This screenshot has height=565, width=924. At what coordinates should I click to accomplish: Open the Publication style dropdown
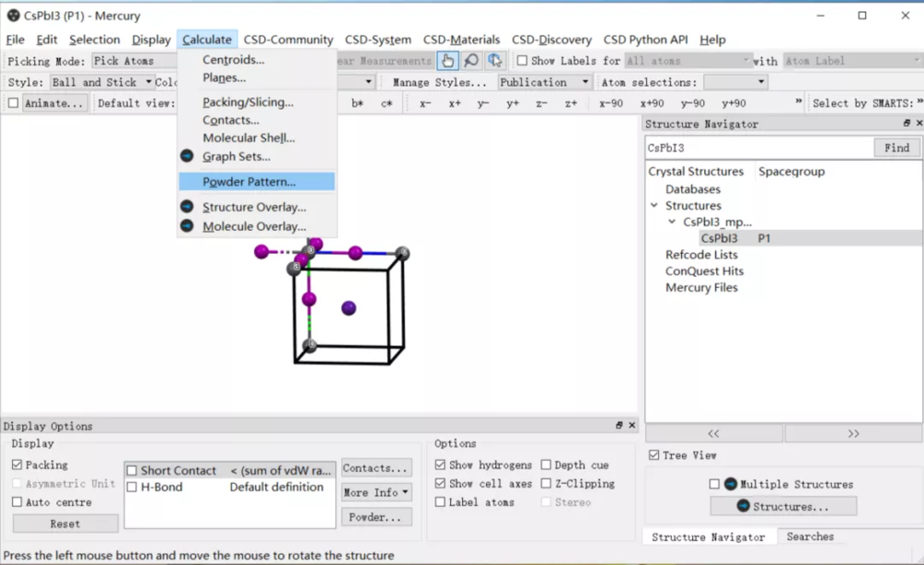click(544, 82)
